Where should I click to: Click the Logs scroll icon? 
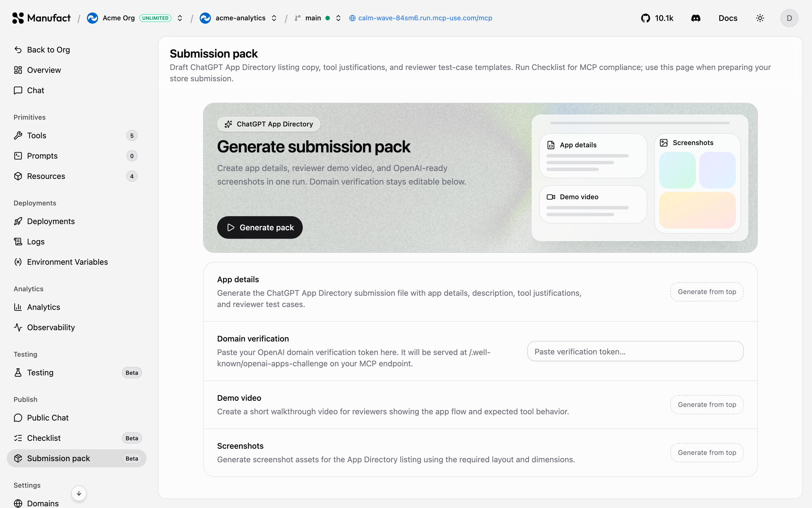coord(18,242)
